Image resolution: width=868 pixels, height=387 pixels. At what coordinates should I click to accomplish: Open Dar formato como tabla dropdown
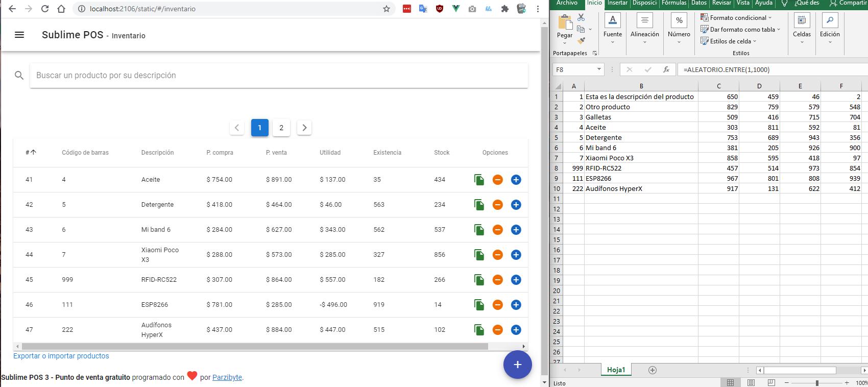pos(740,30)
